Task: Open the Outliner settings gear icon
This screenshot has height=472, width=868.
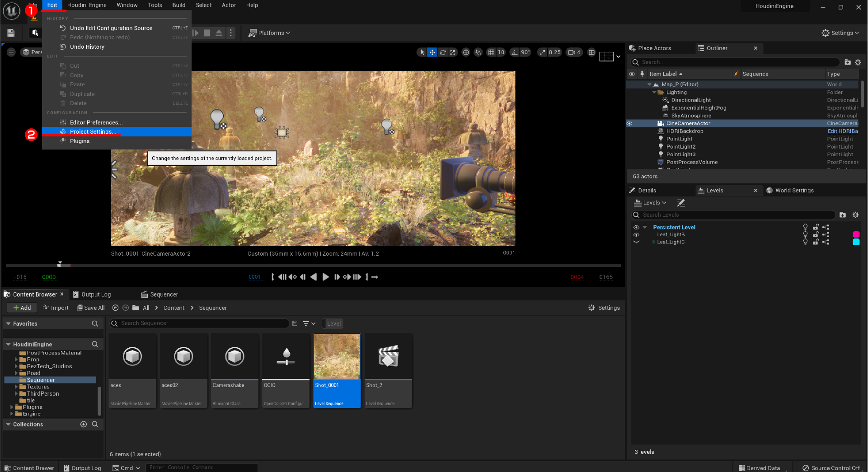Action: pyautogui.click(x=858, y=62)
